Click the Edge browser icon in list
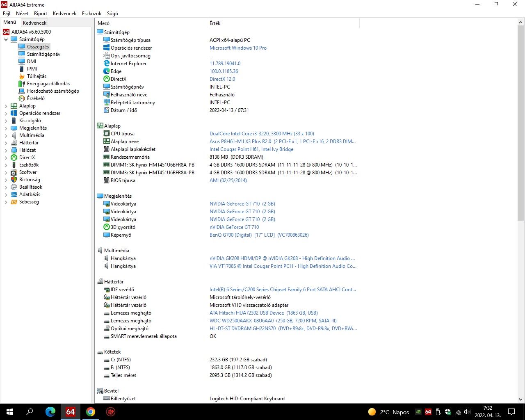 (107, 71)
